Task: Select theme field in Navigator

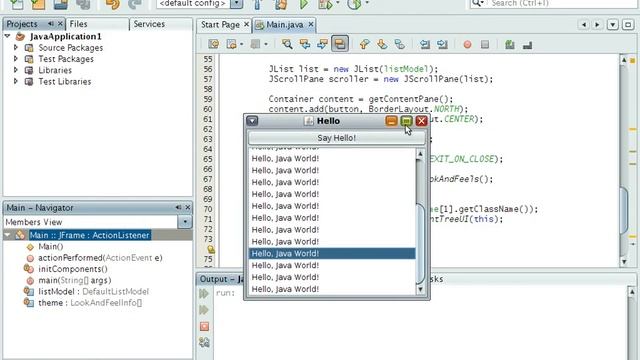Action: 90,303
